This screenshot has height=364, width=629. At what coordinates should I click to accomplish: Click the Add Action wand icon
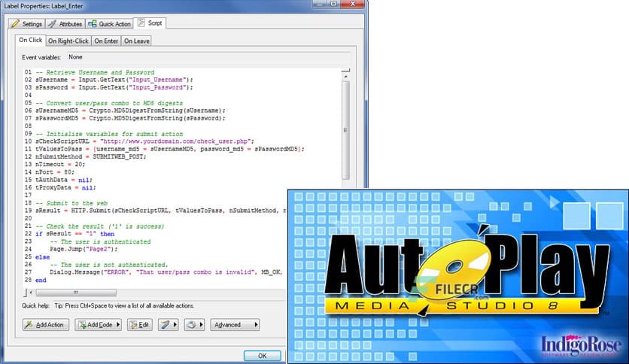(29, 325)
